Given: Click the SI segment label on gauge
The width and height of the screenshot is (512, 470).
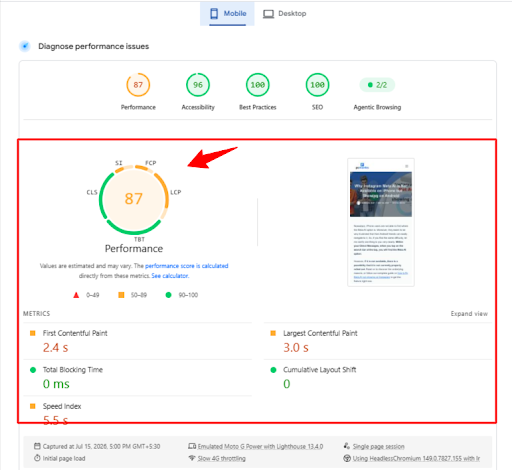Looking at the screenshot, I should tap(119, 163).
